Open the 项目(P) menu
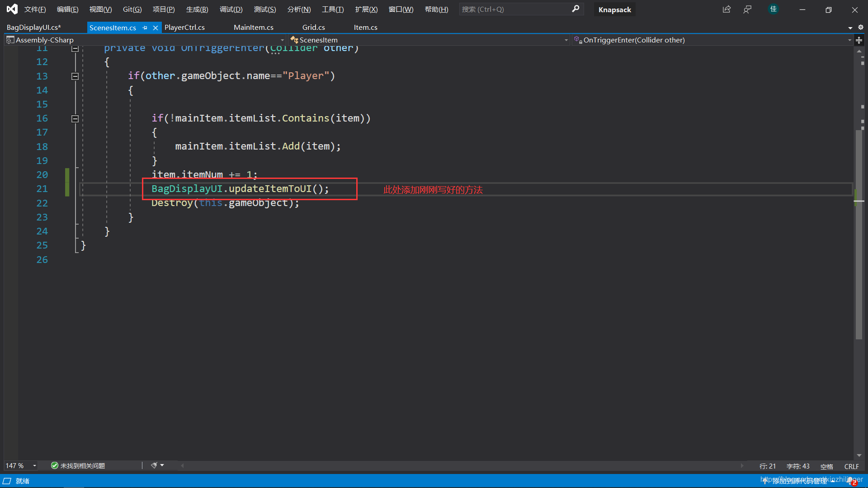 [x=164, y=9]
